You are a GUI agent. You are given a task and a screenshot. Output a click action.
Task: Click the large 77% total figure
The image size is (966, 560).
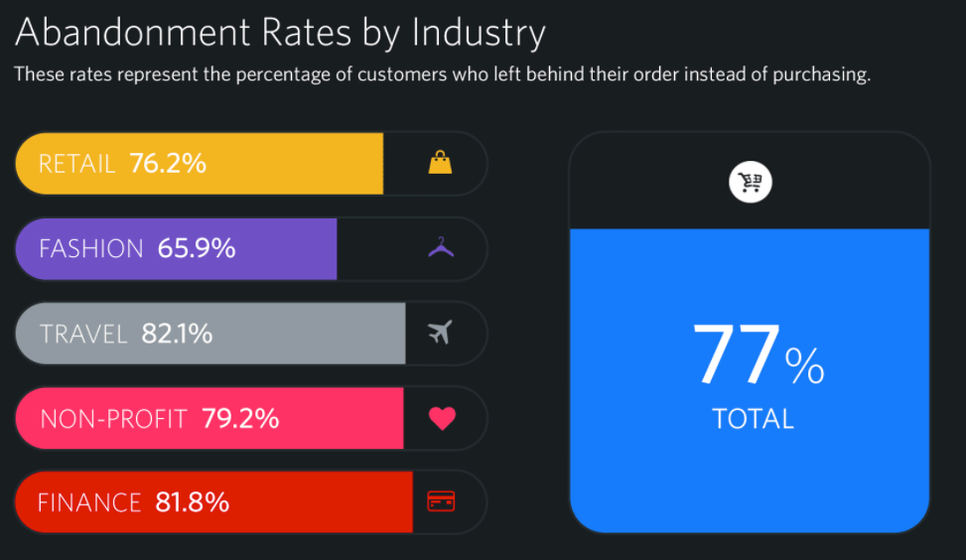[x=757, y=356]
